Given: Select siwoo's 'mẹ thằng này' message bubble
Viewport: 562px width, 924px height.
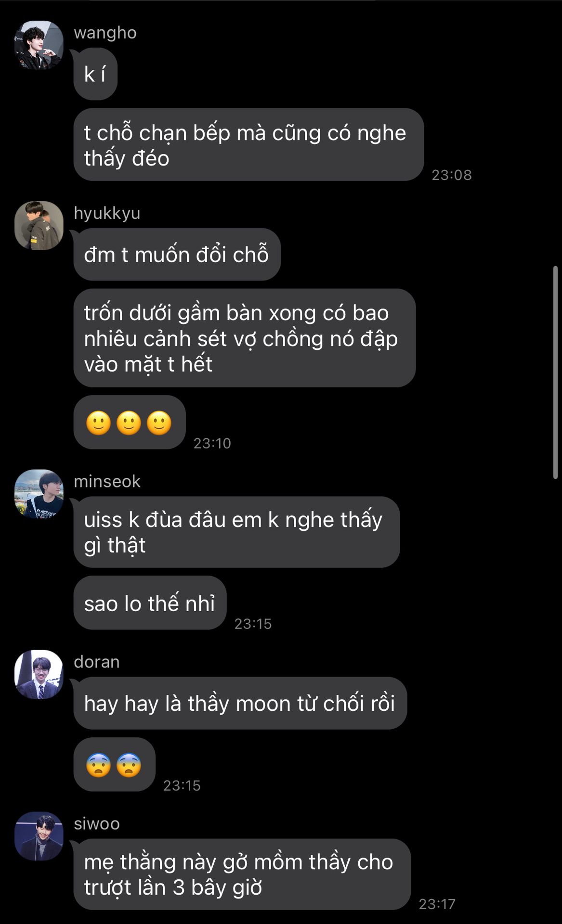Looking at the screenshot, I should coord(242,874).
